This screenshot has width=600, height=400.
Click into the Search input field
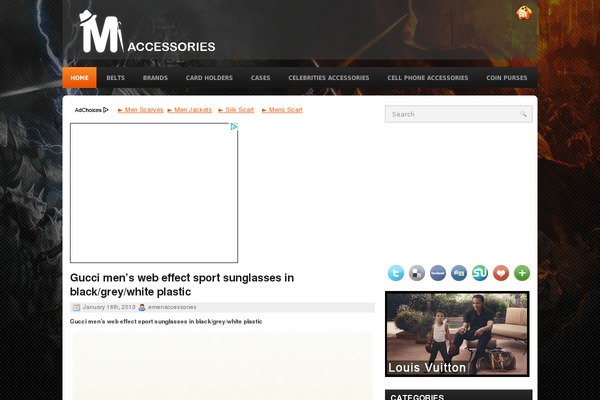458,114
